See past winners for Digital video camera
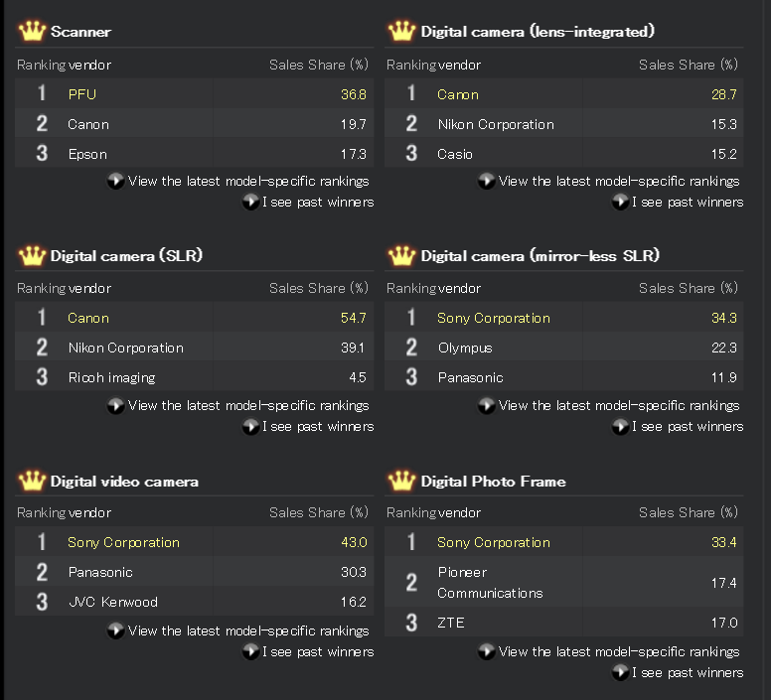771x700 pixels. point(318,652)
